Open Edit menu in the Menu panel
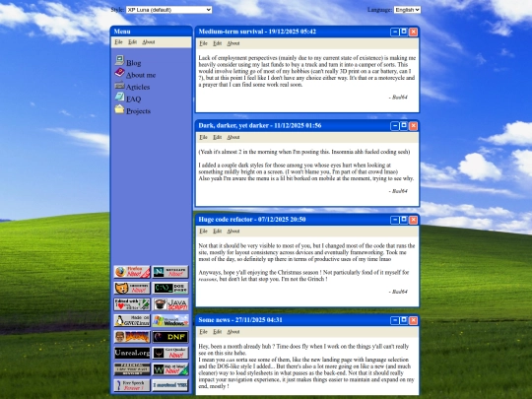 [x=132, y=42]
